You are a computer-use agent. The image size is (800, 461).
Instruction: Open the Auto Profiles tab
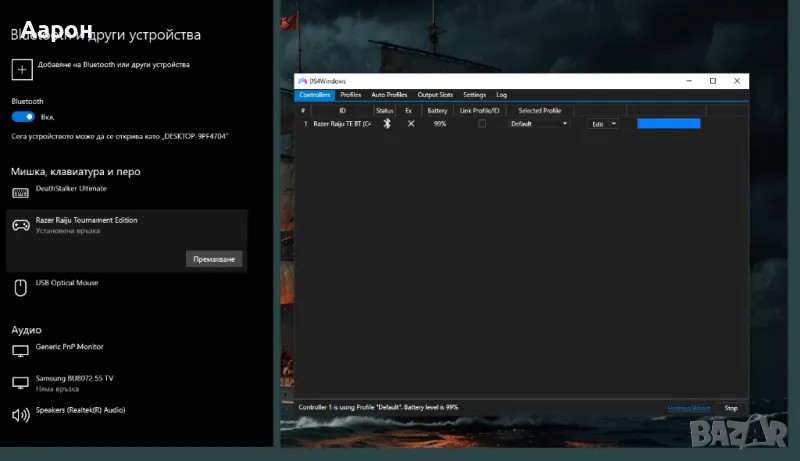(389, 94)
